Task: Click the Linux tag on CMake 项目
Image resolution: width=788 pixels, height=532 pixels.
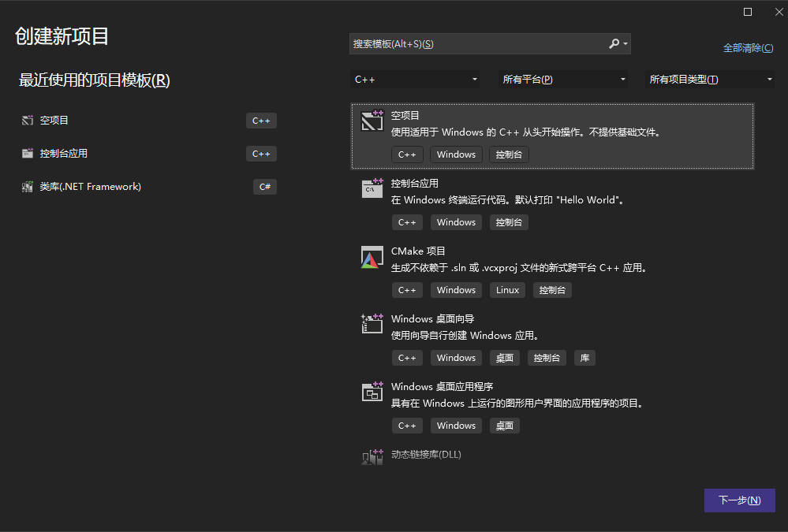Action: (x=507, y=289)
